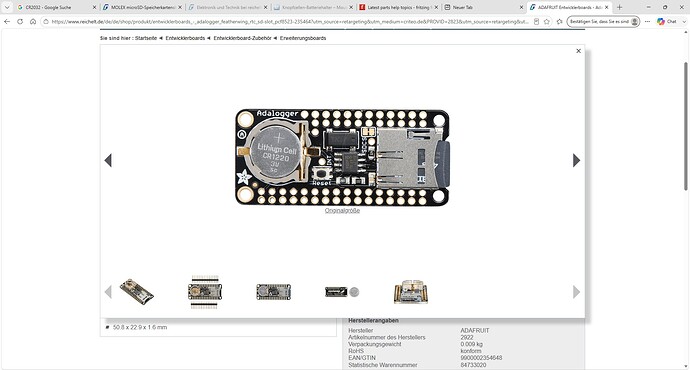
Task: Open the browser extensions menu
Action: click(559, 22)
